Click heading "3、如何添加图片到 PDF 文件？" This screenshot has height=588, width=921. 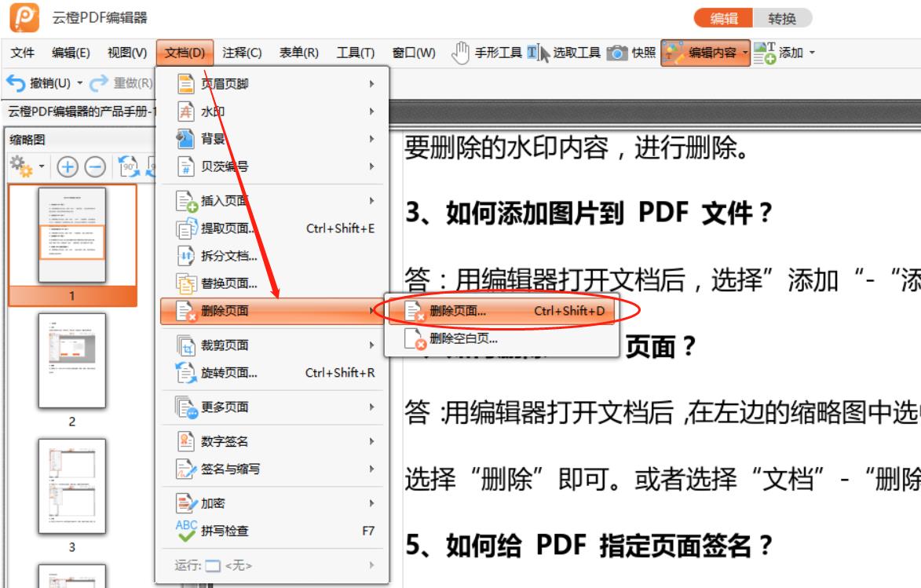tap(589, 212)
